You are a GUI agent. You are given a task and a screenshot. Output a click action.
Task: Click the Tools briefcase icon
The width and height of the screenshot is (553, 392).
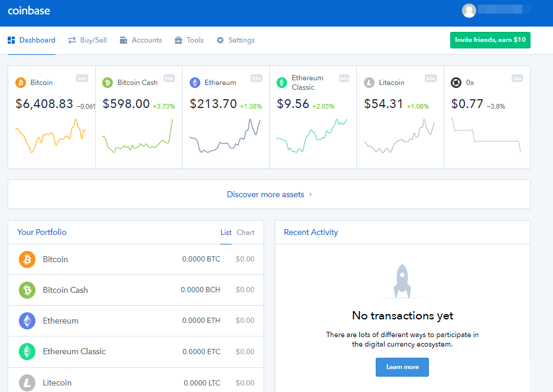tap(178, 40)
